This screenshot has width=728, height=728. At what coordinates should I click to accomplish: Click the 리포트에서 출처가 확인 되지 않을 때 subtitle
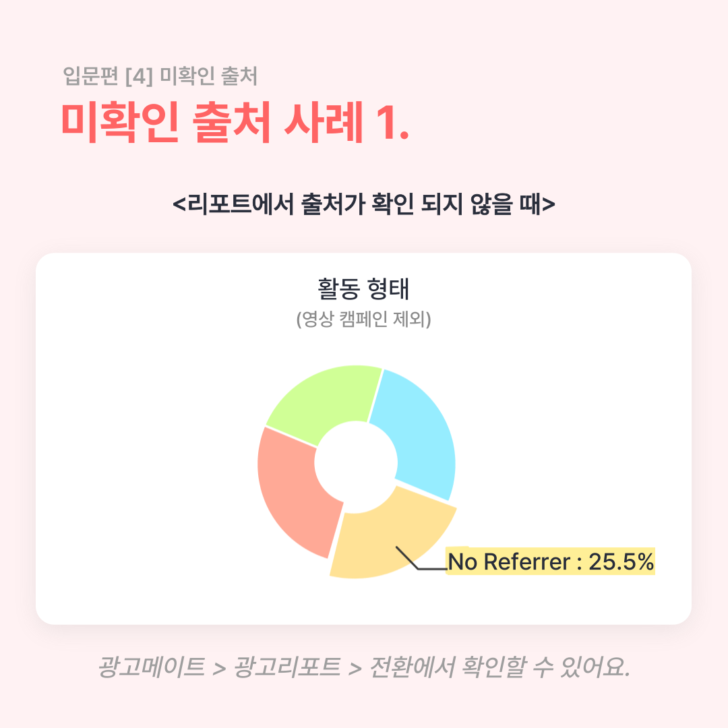pyautogui.click(x=363, y=204)
